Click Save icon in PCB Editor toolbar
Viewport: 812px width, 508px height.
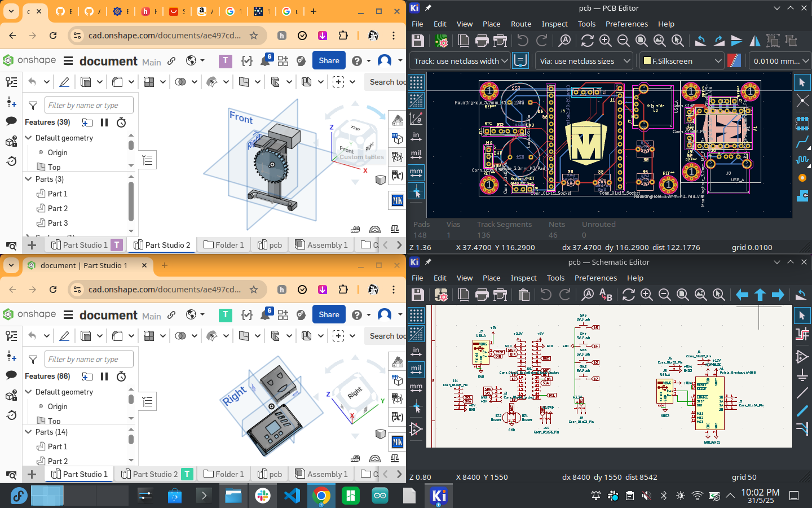coord(417,41)
